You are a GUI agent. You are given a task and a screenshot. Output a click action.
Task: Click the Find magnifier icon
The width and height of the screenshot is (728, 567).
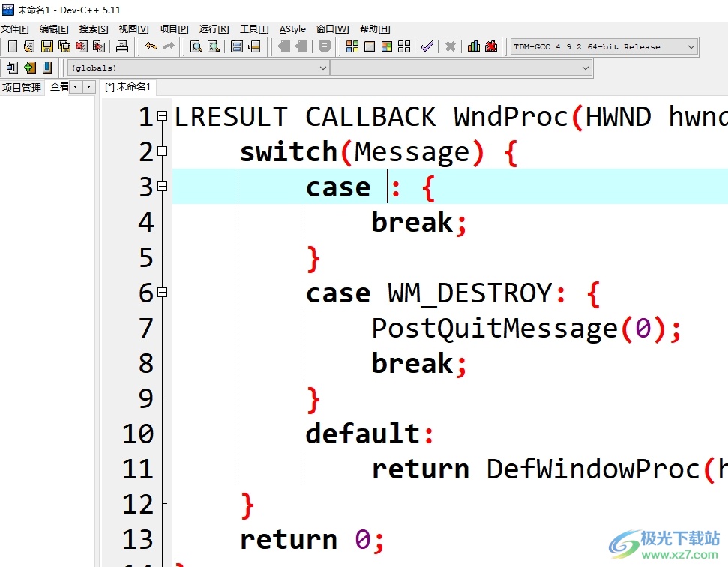pyautogui.click(x=196, y=47)
